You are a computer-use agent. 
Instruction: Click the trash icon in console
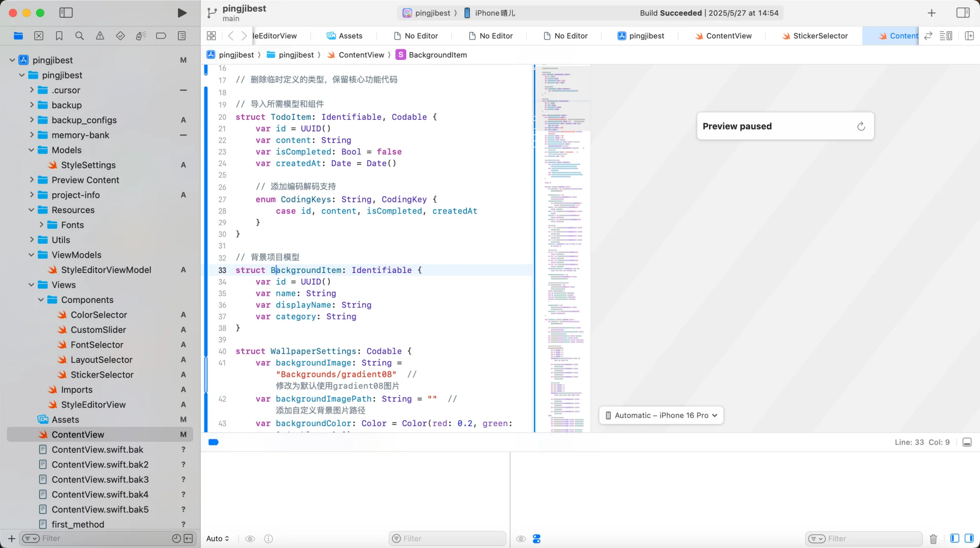point(933,539)
